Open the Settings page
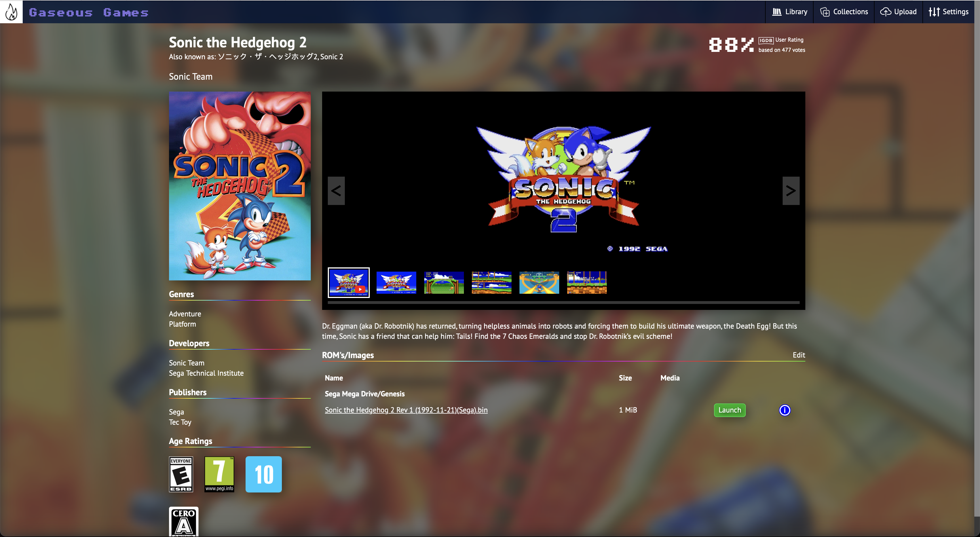 (949, 12)
